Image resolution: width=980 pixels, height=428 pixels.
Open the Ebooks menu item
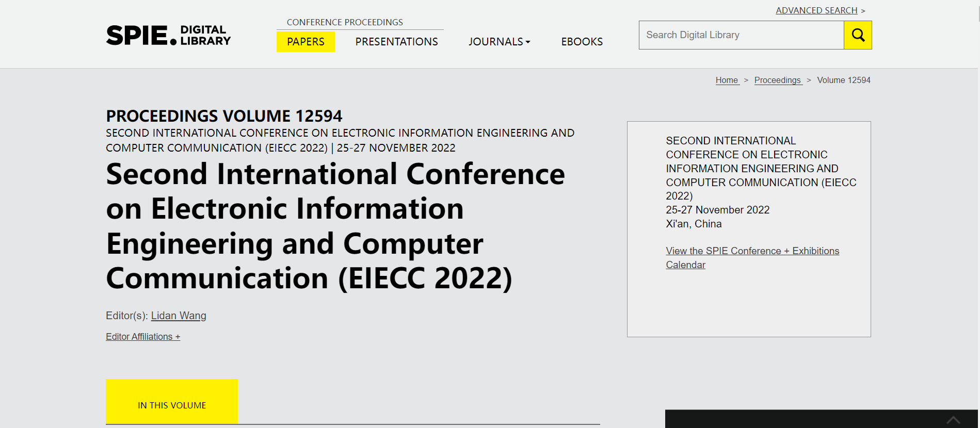582,42
